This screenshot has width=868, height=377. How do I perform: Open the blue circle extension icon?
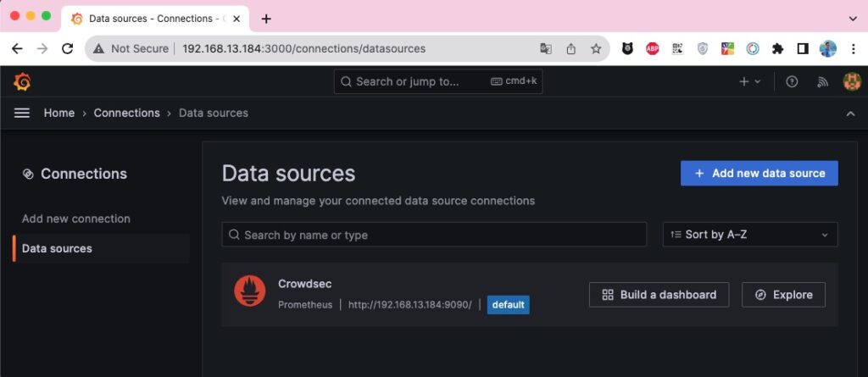[753, 49]
